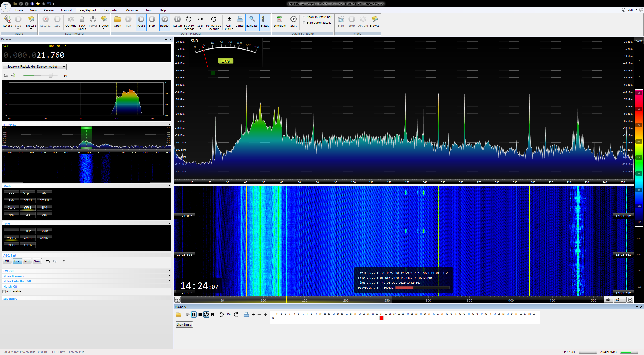Open the Favourites ribbon tab
Viewport: 644px width, 355px height.
tap(111, 10)
